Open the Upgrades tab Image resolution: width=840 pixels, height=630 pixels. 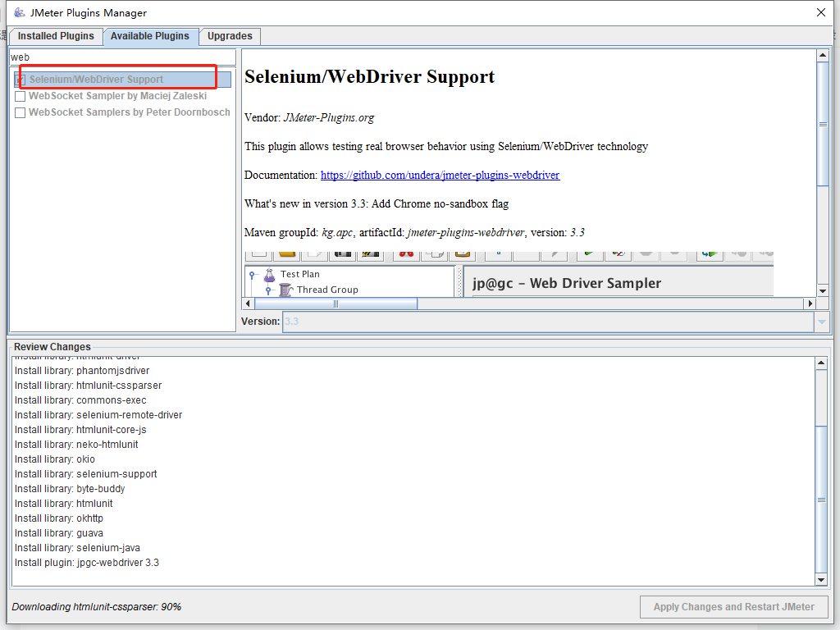[x=229, y=36]
